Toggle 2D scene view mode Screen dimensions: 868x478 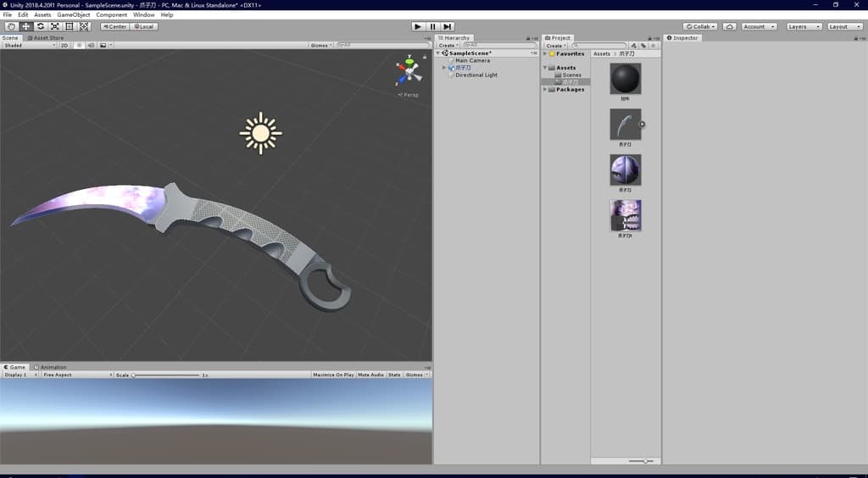(x=64, y=45)
